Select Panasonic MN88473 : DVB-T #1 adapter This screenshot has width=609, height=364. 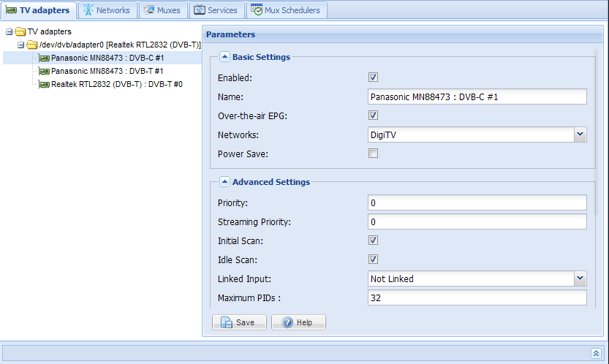coord(107,71)
